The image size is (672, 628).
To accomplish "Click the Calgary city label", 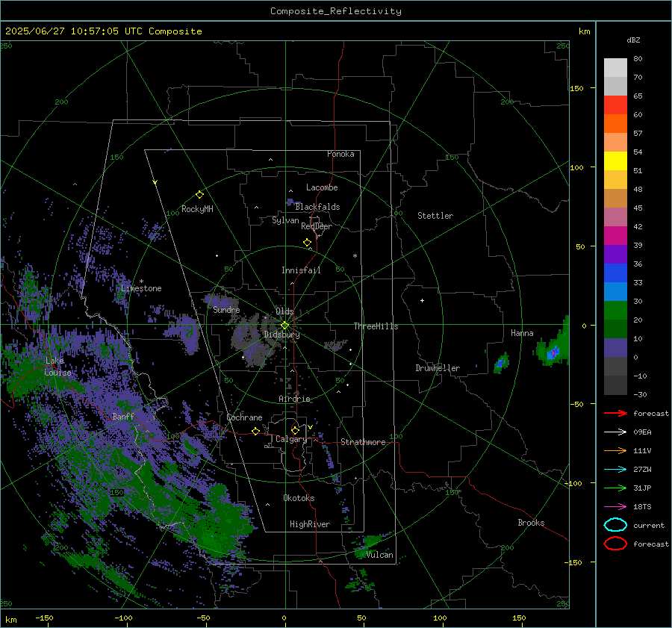I will (291, 439).
